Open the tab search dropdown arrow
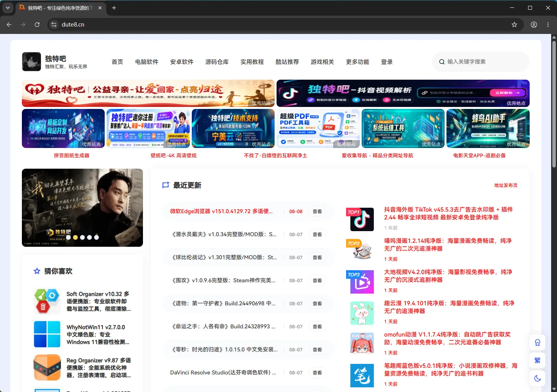557x392 pixels. (7, 8)
